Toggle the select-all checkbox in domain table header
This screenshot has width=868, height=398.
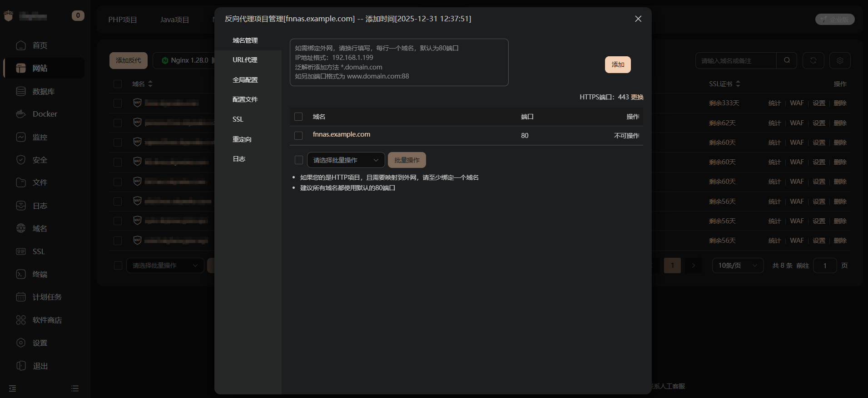[298, 117]
